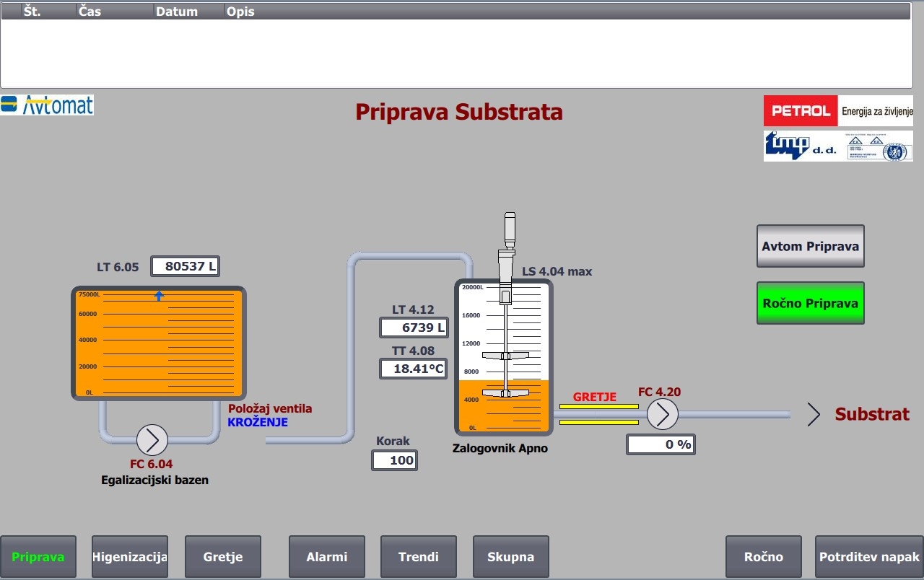
Task: Click the Zalogovnik Apno tank level gauge
Action: (x=504, y=358)
